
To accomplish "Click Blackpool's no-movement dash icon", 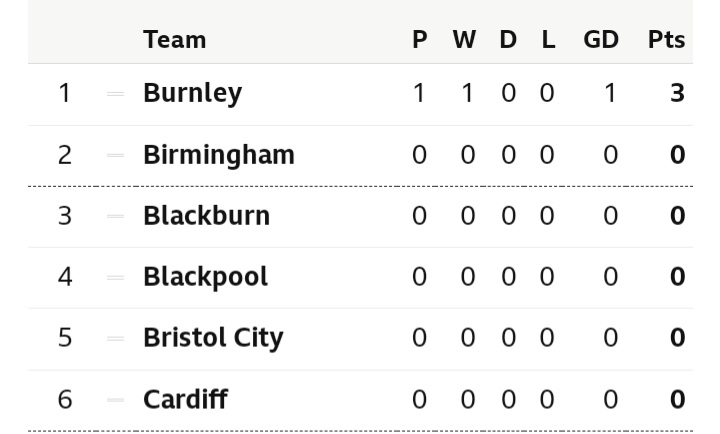I will (x=115, y=278).
